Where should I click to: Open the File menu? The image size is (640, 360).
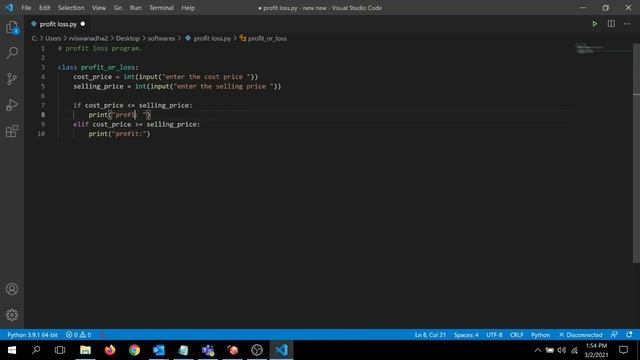26,8
